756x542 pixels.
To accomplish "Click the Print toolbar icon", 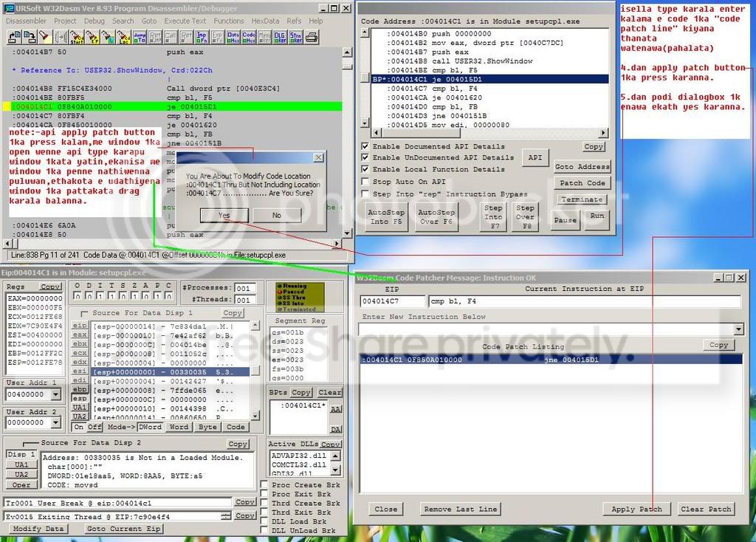I will coord(312,37).
